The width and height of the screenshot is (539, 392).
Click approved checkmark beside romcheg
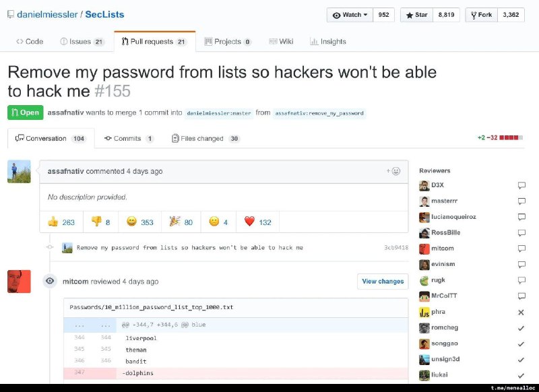(x=521, y=328)
